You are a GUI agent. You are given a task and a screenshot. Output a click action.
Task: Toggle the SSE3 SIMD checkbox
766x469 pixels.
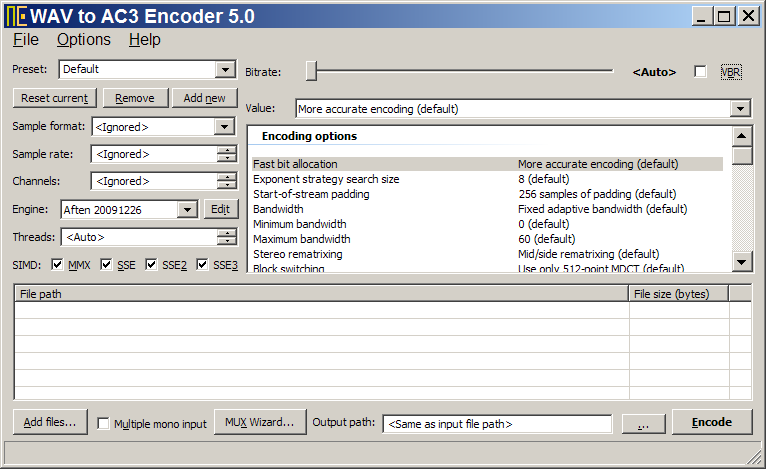(x=202, y=264)
